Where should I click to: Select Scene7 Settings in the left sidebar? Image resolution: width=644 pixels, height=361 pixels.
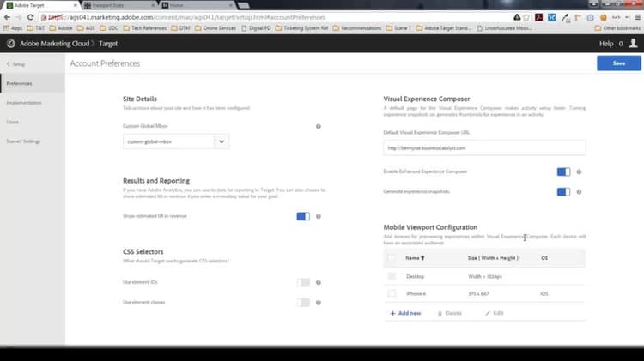[x=33, y=141]
